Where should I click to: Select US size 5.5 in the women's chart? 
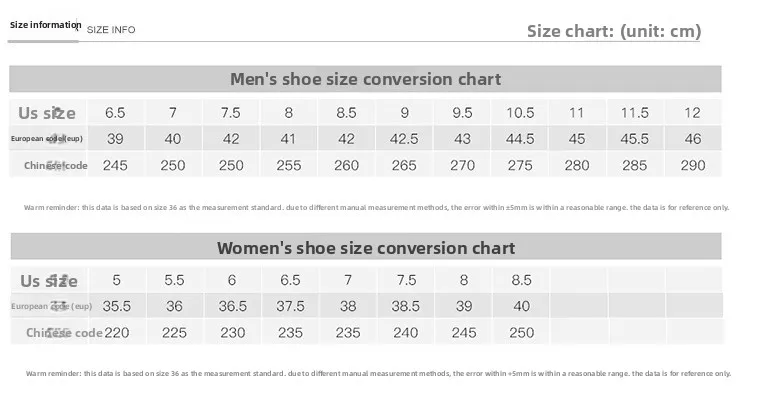click(x=174, y=281)
